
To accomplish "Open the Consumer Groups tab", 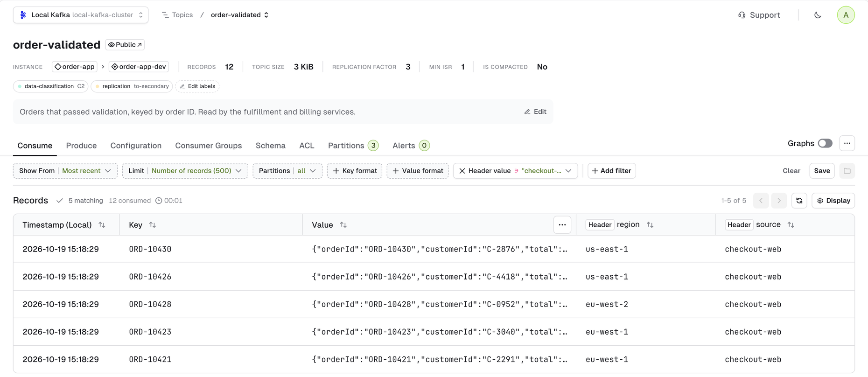I will coord(209,146).
